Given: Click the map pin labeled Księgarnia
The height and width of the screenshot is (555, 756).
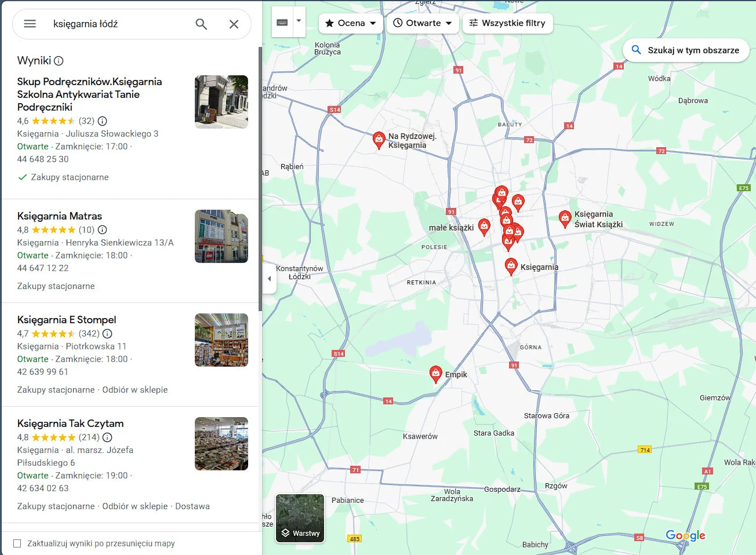Looking at the screenshot, I should pos(511,266).
